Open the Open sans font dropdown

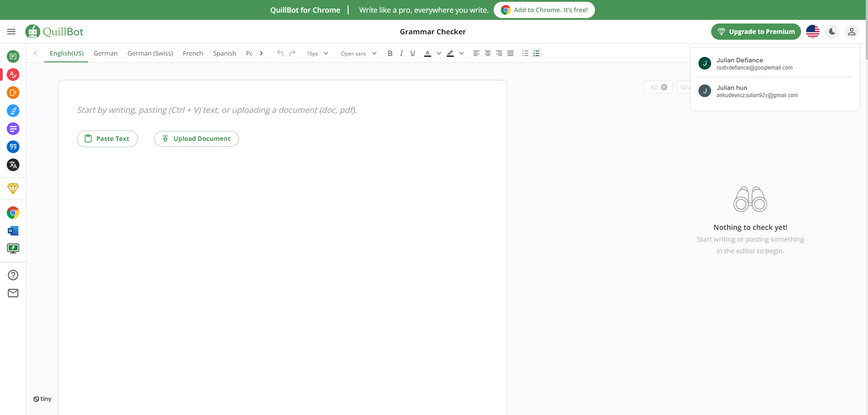[x=359, y=53]
